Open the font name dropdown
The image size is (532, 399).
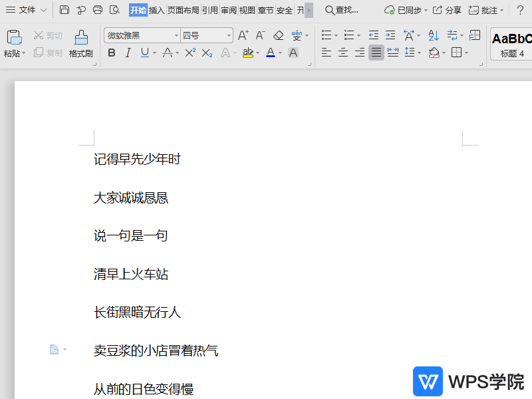coord(176,35)
